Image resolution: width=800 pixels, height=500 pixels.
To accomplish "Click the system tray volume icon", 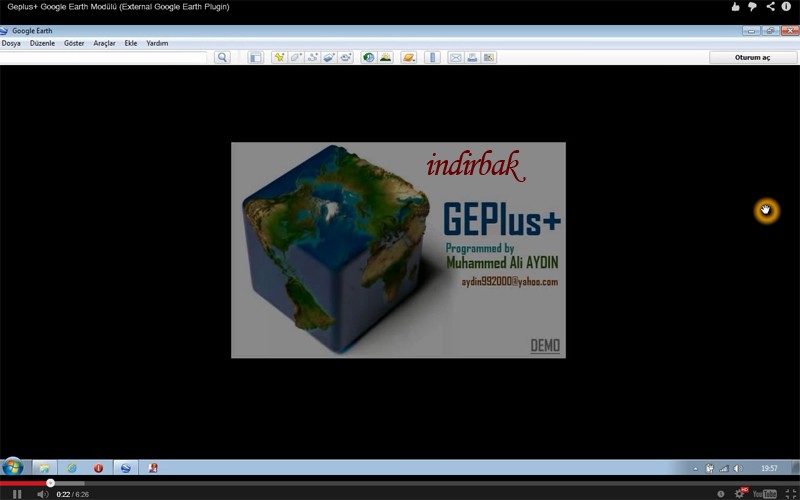I will coord(738,468).
